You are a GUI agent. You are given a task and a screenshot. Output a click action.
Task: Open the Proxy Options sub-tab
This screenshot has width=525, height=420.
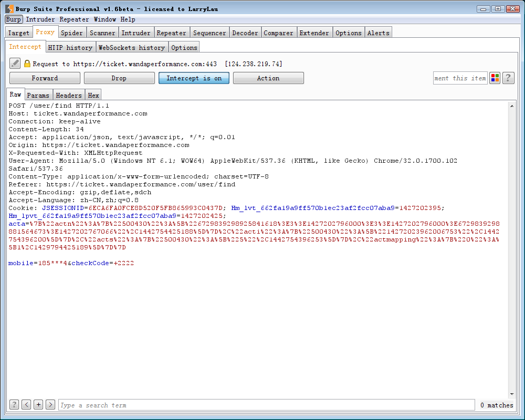[184, 48]
